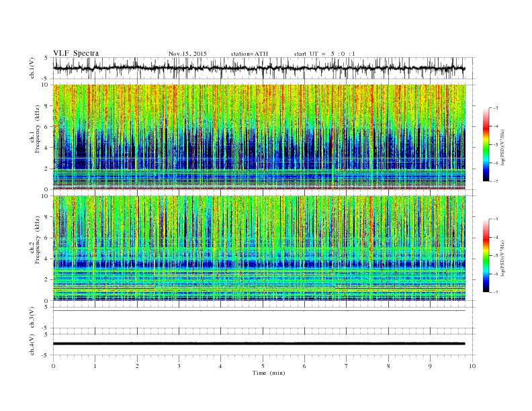
Task: Click the '5' tick on time axis
Action: click(263, 366)
